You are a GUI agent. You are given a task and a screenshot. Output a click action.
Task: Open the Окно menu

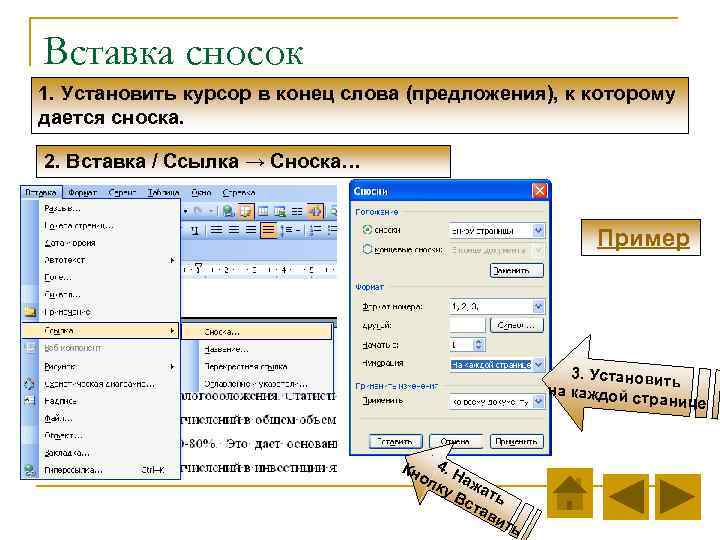tap(201, 192)
